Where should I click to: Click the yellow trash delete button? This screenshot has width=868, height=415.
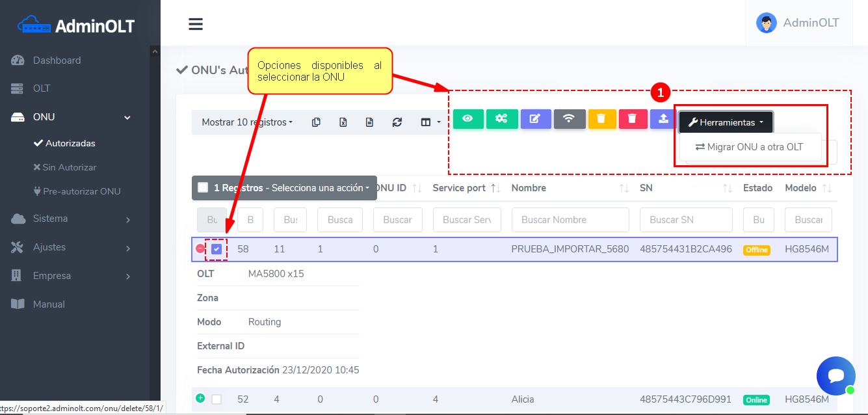(x=601, y=118)
